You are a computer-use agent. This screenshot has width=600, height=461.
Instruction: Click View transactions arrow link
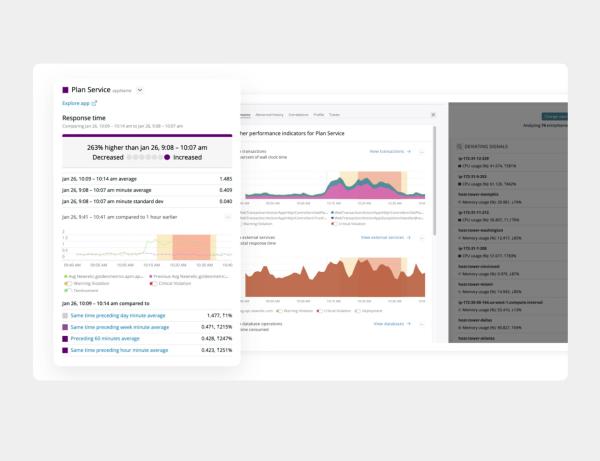click(x=390, y=151)
